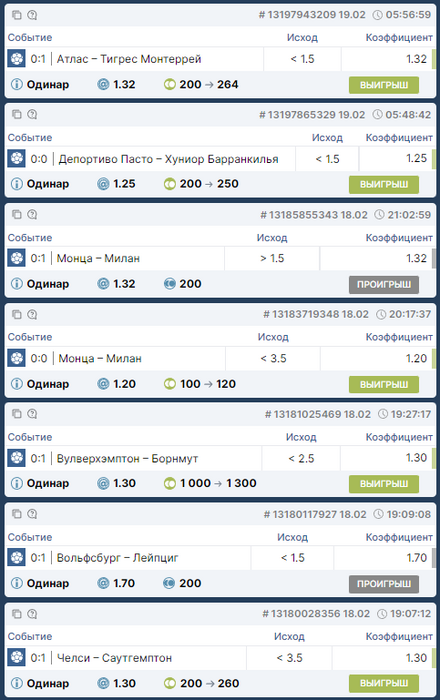440x700 pixels.
Task: Open help icon on the Атлас bet card
Action: 32,15
